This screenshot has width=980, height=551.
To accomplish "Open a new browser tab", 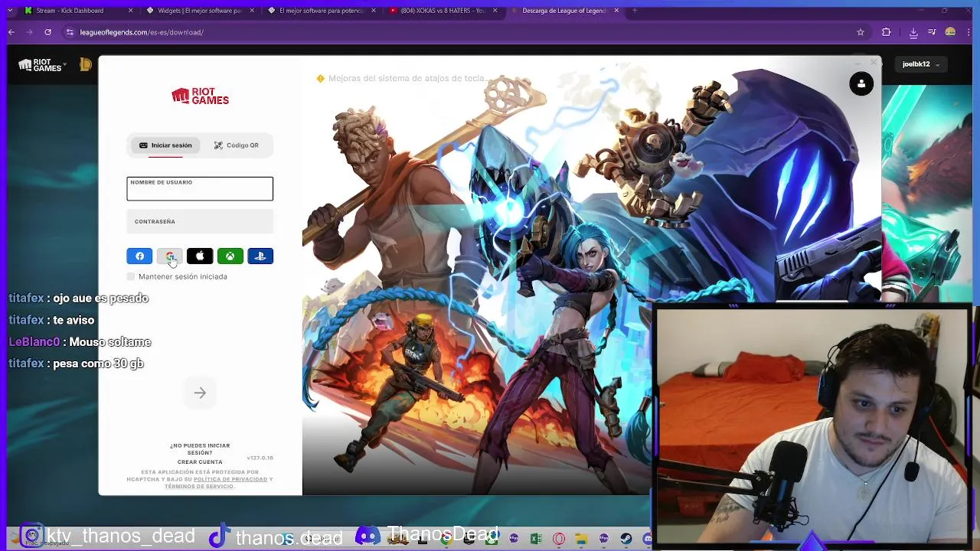I will [635, 11].
